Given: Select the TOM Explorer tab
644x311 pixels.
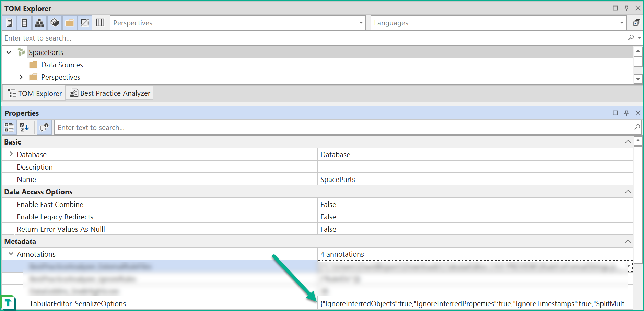Looking at the screenshot, I should 35,93.
